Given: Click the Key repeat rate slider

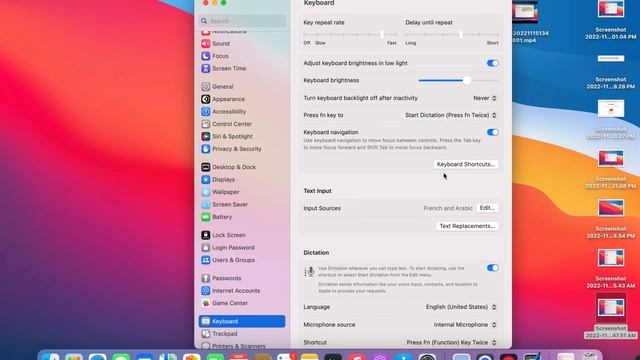Looking at the screenshot, I should coord(350,35).
